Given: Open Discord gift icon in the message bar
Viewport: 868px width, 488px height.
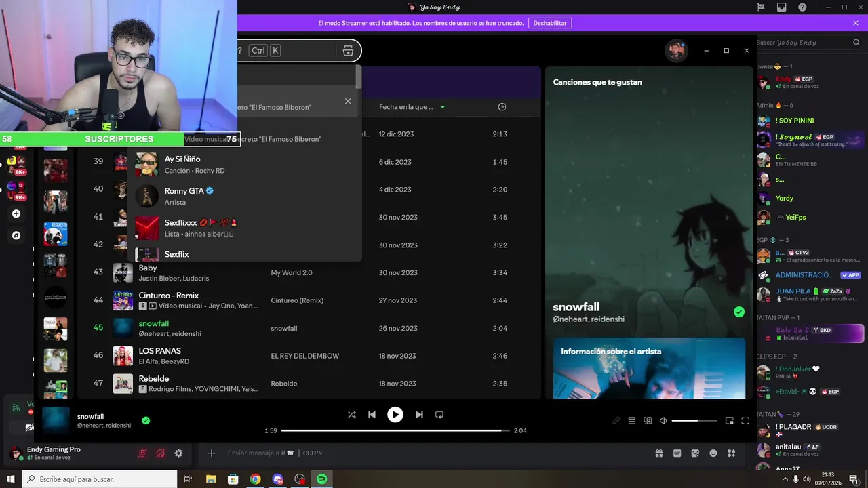Looking at the screenshot, I should point(658,453).
